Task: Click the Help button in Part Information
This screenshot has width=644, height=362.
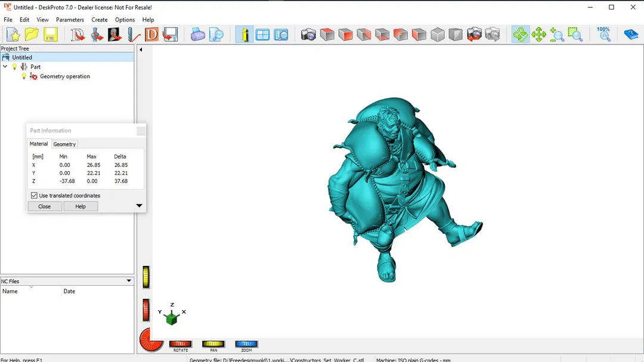Action: point(80,206)
